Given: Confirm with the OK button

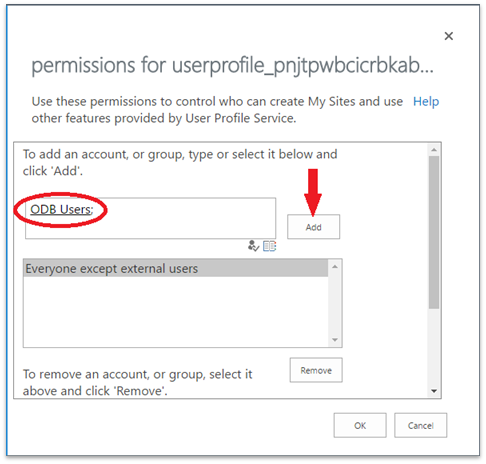Looking at the screenshot, I should pos(360,425).
